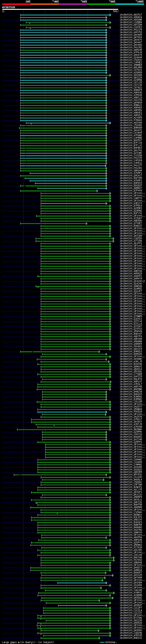Select the UniRef100_Q93XB4 label
146x644 pixels.
131,583
